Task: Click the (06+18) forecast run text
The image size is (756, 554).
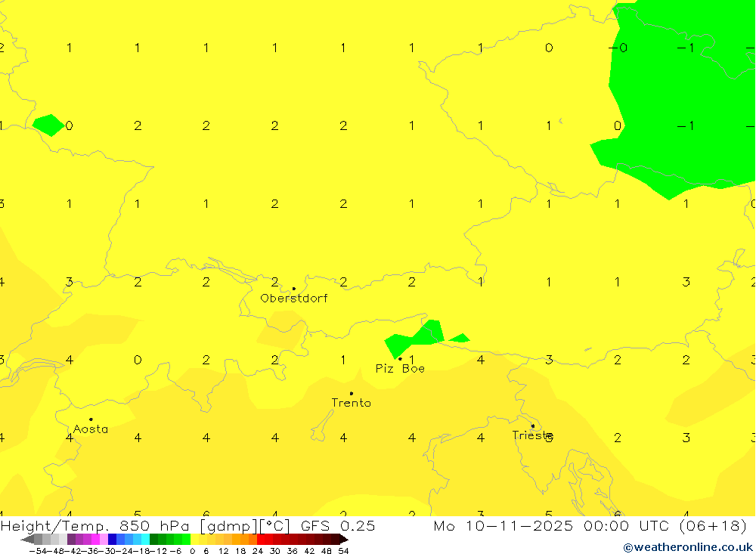Action: coord(713,525)
